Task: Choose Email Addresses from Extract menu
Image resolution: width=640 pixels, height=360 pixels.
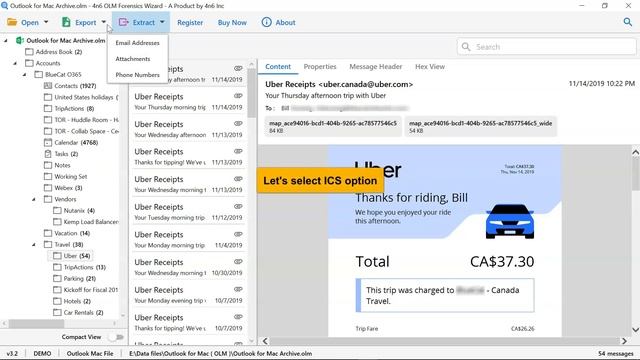Action: click(x=138, y=43)
